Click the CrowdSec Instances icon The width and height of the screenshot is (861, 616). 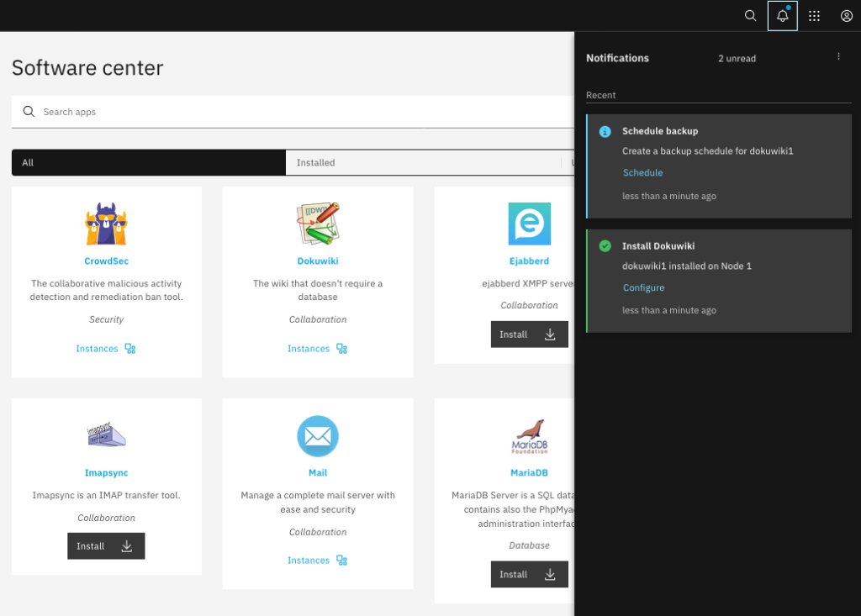pyautogui.click(x=130, y=349)
